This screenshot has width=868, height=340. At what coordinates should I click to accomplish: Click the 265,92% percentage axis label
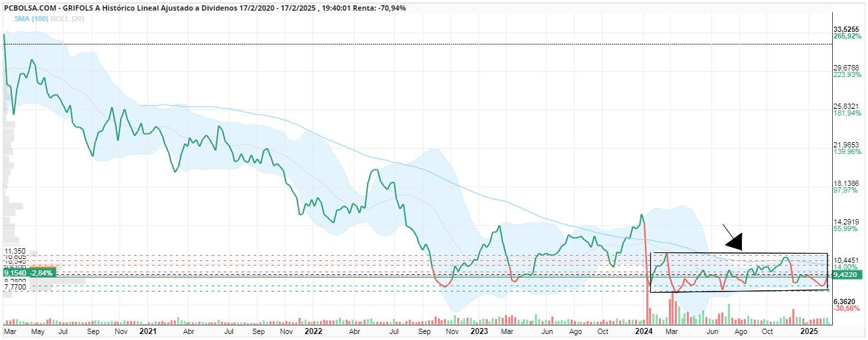[847, 36]
